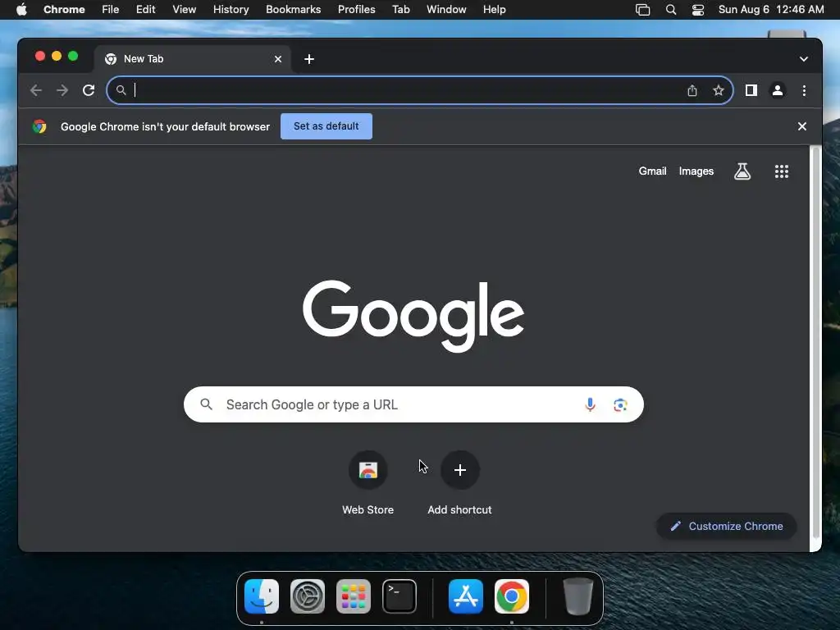
Task: Open the Edit menu
Action: pyautogui.click(x=146, y=10)
